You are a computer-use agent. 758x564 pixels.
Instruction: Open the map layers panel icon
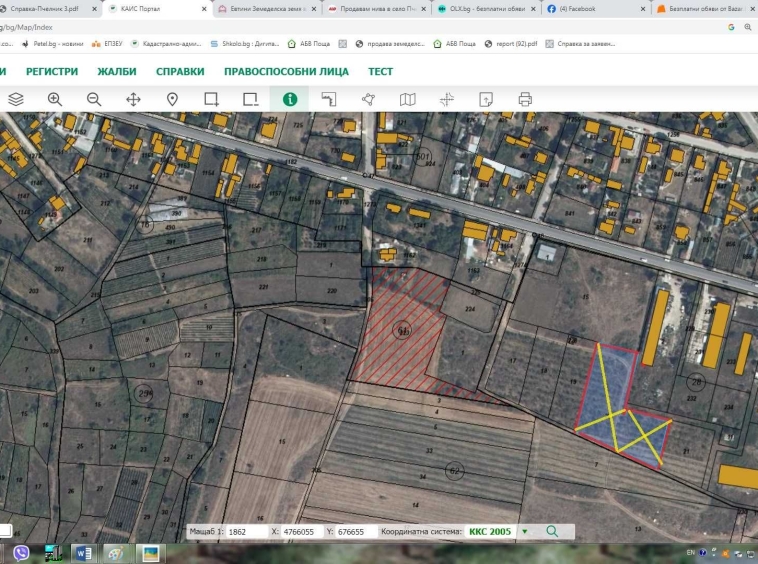(x=16, y=99)
